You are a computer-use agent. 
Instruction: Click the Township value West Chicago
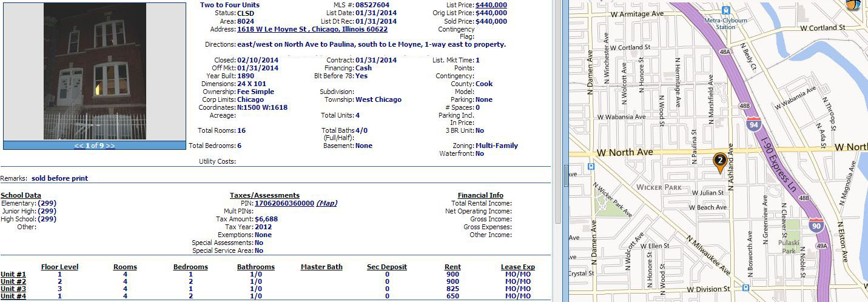[x=378, y=99]
